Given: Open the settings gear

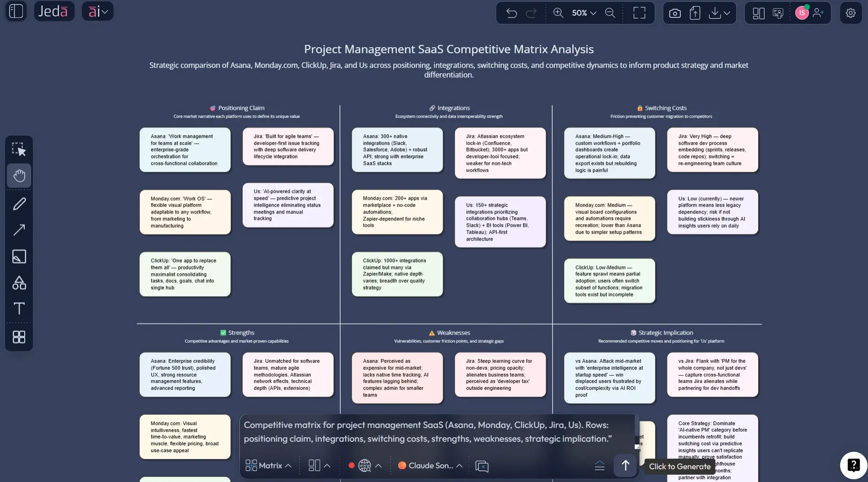Looking at the screenshot, I should pyautogui.click(x=850, y=13).
